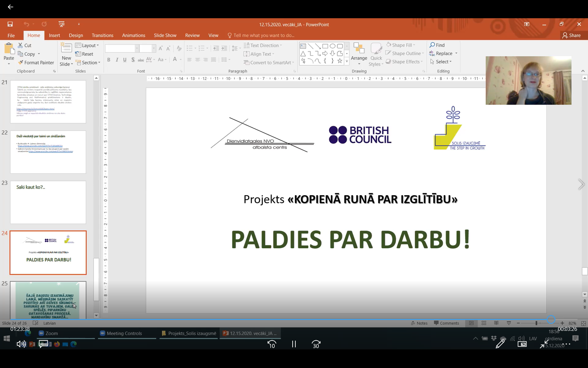
Task: Switch to the Insert tab
Action: click(55, 35)
